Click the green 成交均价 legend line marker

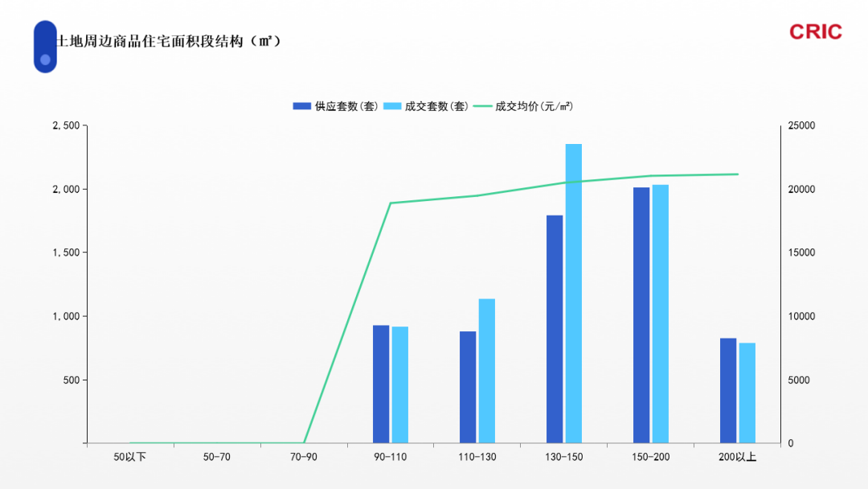pyautogui.click(x=482, y=106)
